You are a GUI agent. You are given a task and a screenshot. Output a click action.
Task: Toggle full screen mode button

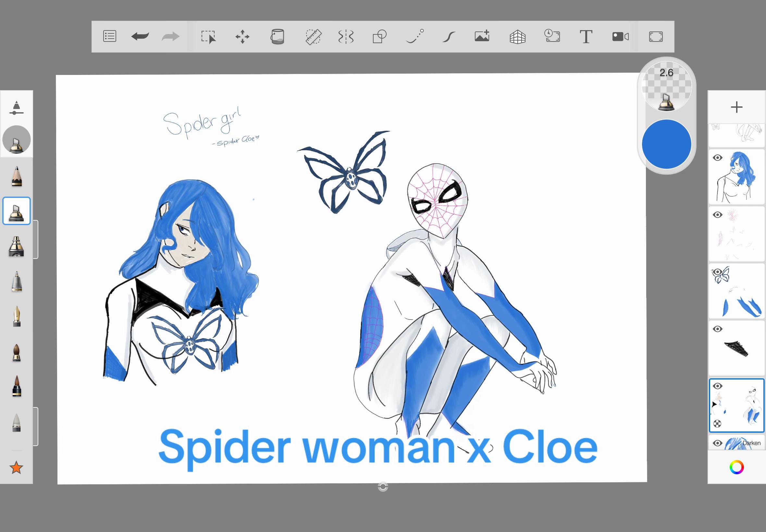656,37
